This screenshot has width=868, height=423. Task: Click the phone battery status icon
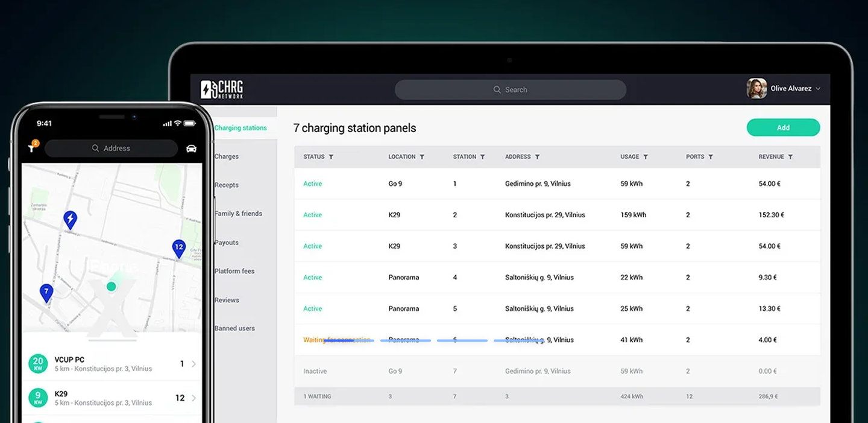(x=190, y=123)
